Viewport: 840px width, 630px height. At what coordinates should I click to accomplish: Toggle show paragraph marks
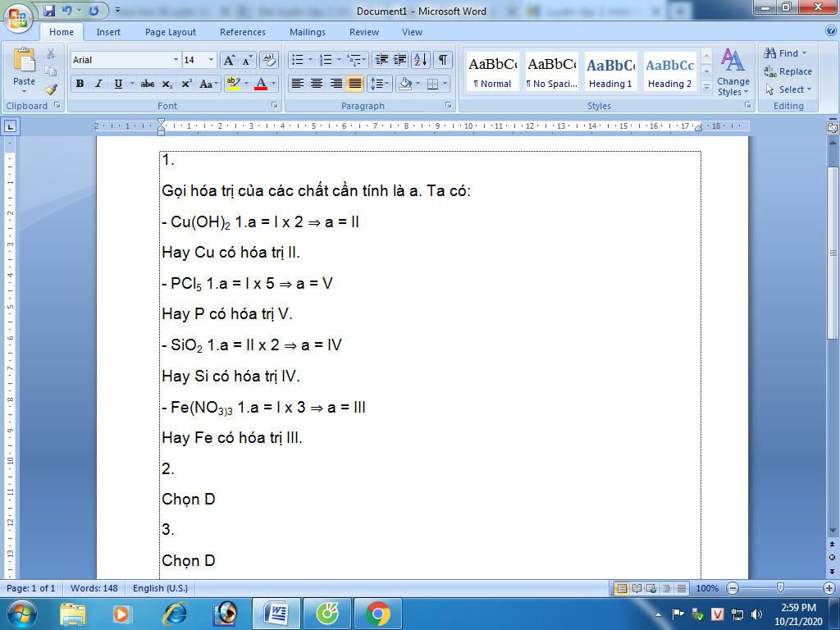pos(442,59)
